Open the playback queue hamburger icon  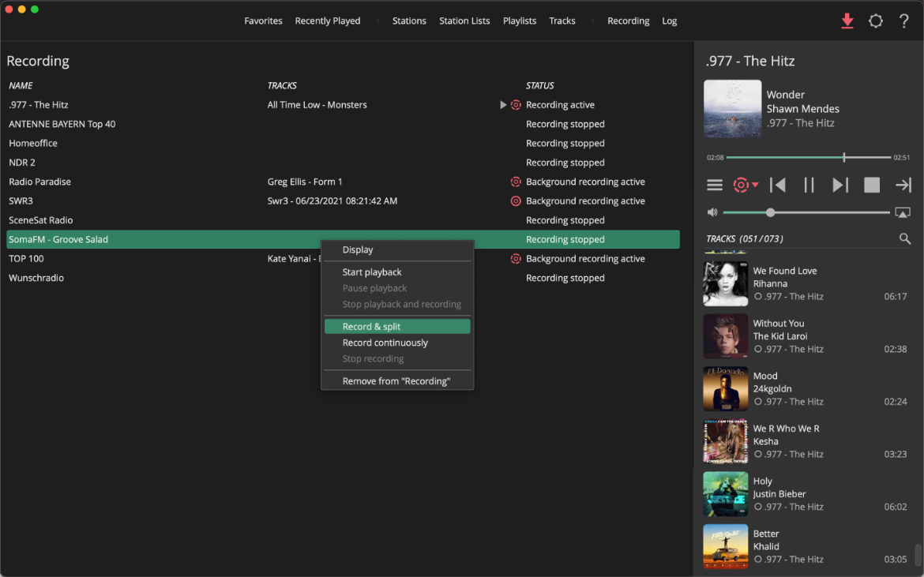[715, 184]
